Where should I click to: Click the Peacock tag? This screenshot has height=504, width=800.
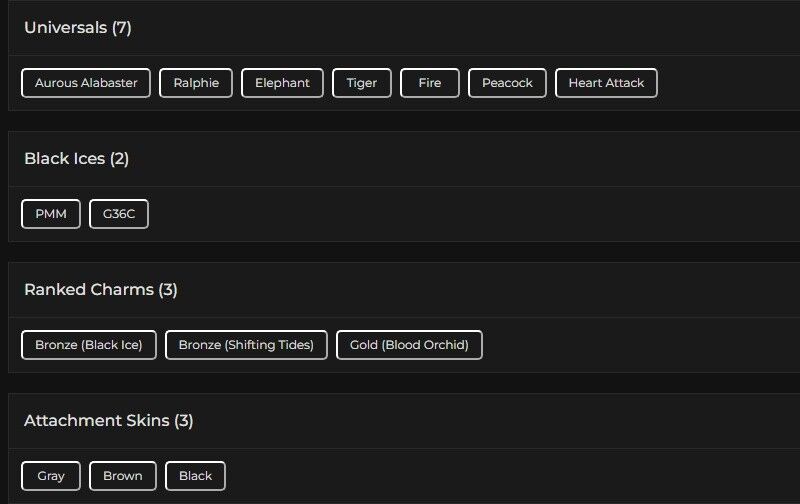[507, 83]
